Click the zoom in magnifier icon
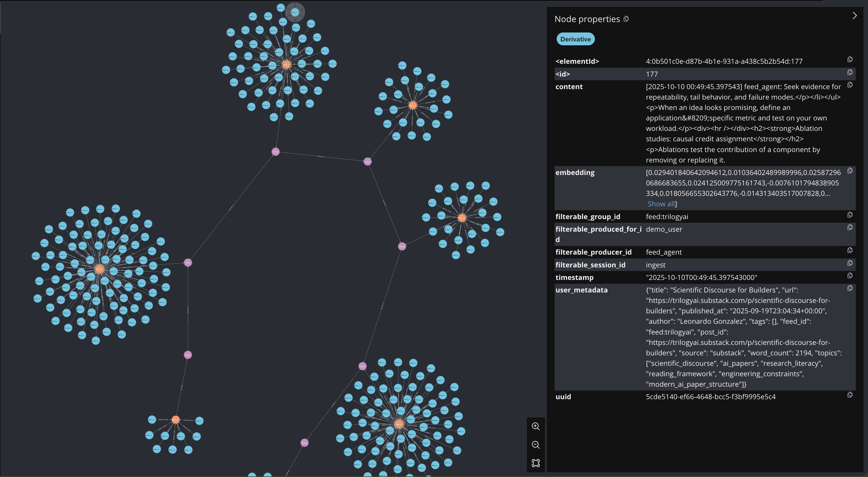The height and width of the screenshot is (477, 868). coord(535,426)
